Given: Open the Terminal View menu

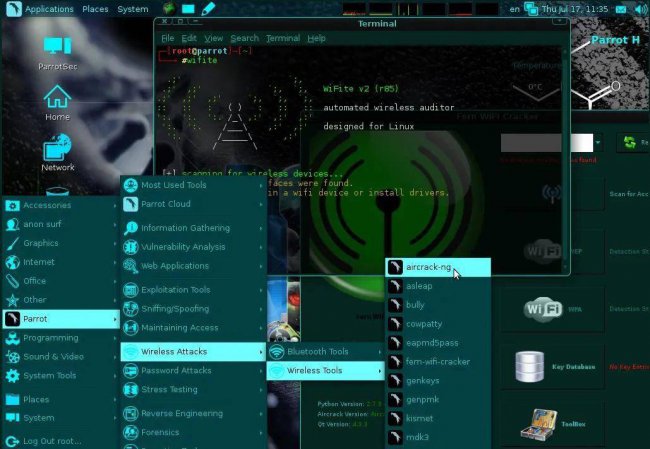Looking at the screenshot, I should [213, 38].
